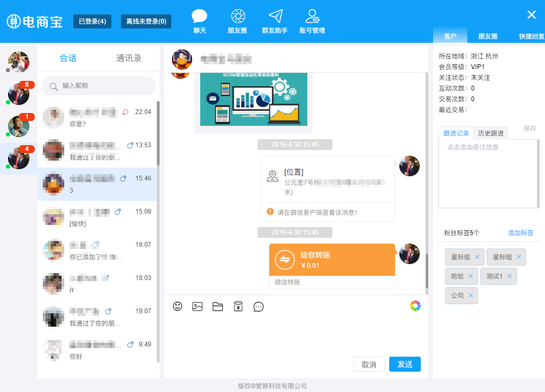545x392 pixels.
Task: Click the 输入昵称 search field
Action: (99, 86)
